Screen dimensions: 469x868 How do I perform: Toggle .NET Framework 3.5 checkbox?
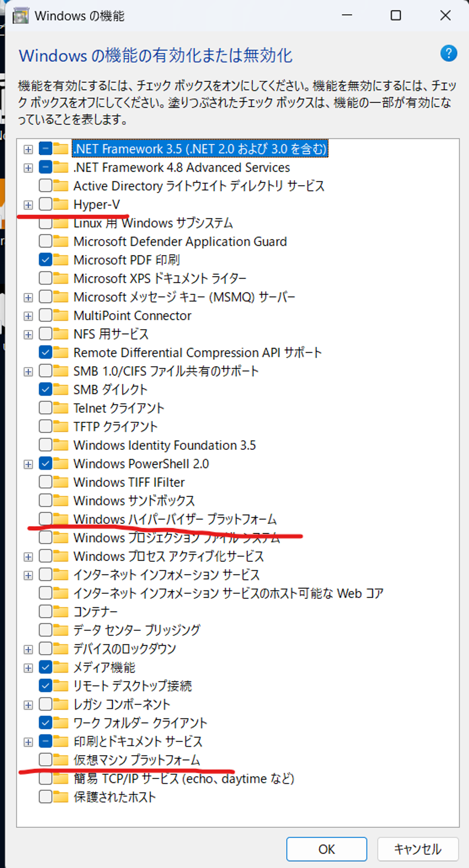(x=45, y=148)
